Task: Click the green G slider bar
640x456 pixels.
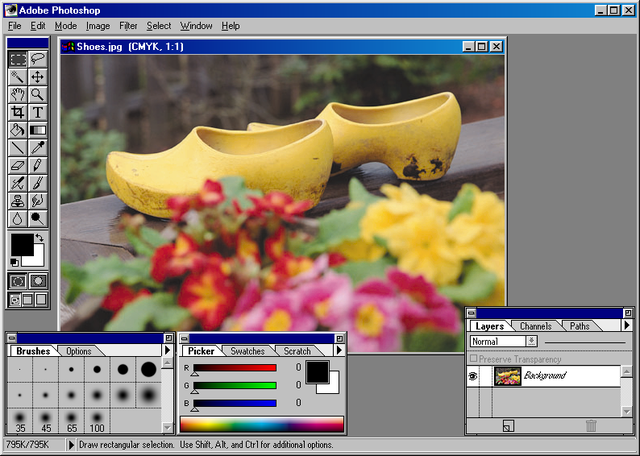Action: pyautogui.click(x=235, y=385)
